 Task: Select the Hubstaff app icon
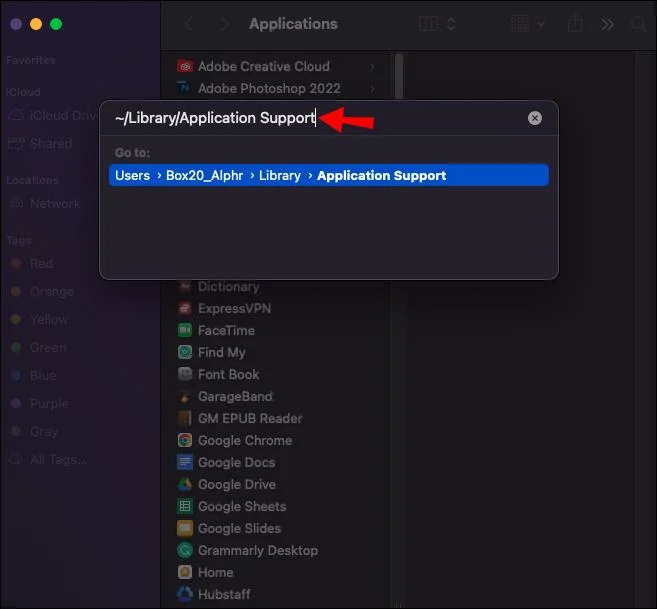point(185,594)
